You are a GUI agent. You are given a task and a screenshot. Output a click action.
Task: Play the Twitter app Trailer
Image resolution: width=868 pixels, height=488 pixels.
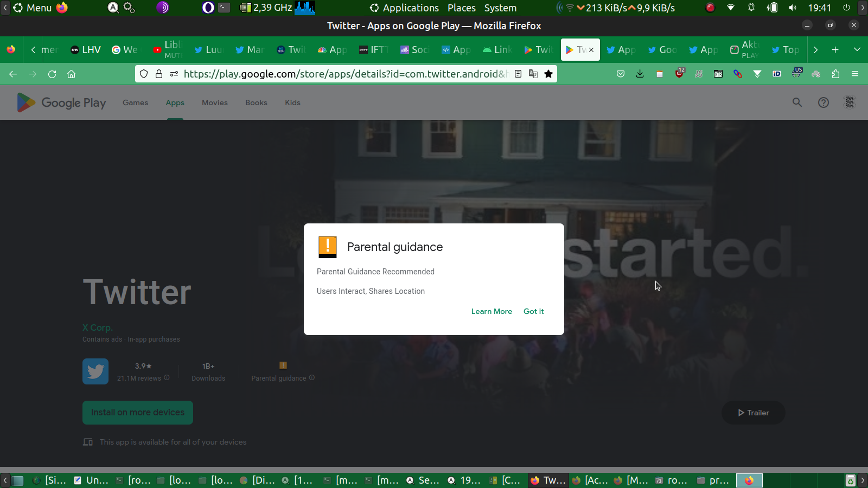click(754, 413)
